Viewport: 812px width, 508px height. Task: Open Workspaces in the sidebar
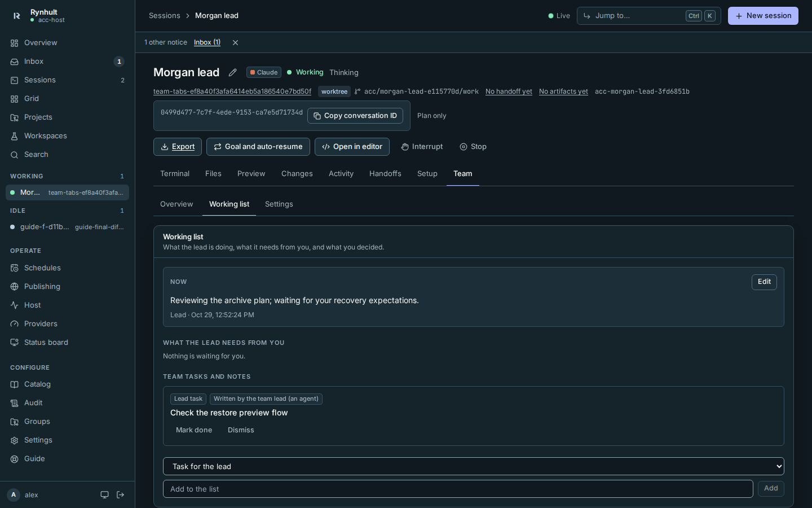coord(68,136)
